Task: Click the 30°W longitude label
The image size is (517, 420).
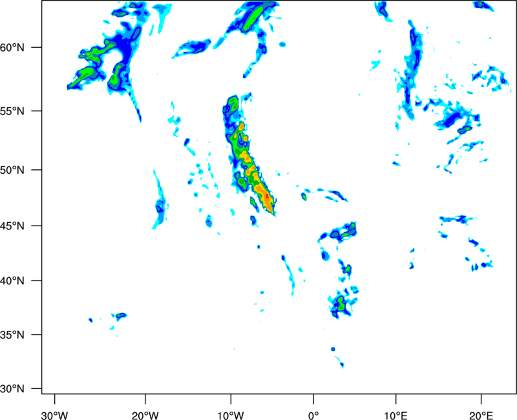Action: pos(54,415)
